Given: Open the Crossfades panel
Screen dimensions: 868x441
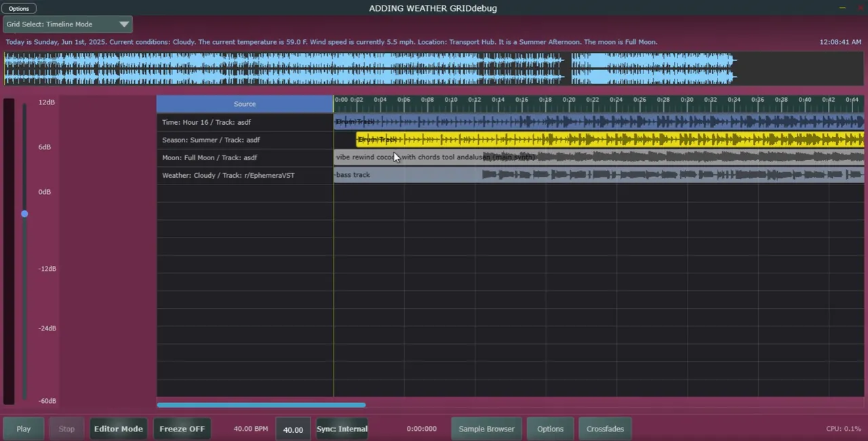Looking at the screenshot, I should [605, 429].
